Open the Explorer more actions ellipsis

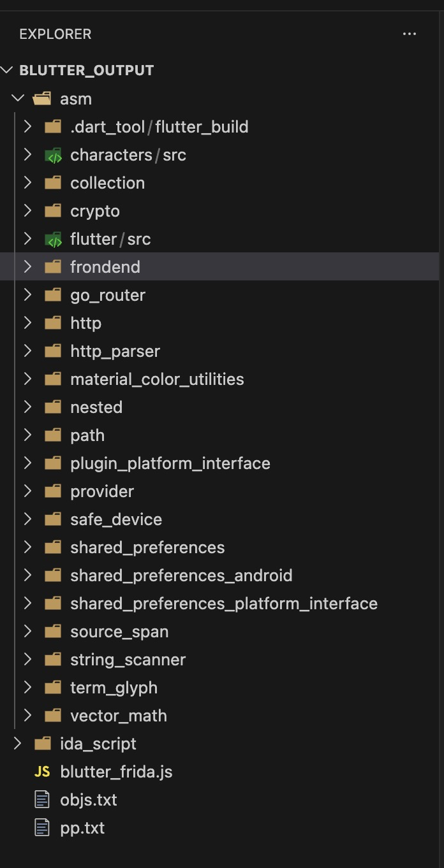[409, 34]
